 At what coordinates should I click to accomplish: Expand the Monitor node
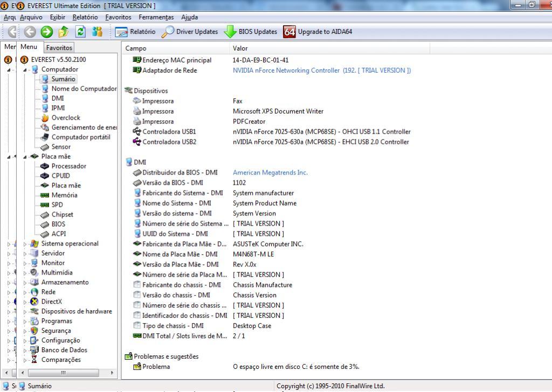(25, 263)
